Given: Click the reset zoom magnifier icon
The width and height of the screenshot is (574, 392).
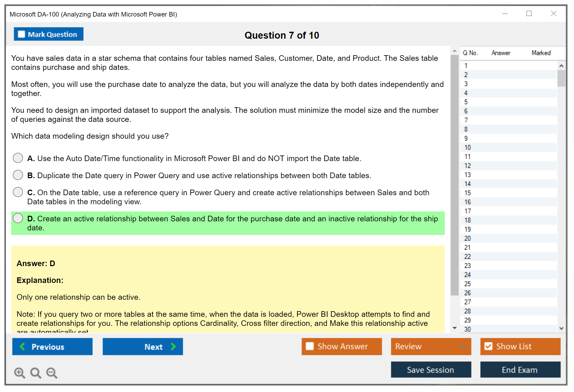Looking at the screenshot, I should (36, 373).
